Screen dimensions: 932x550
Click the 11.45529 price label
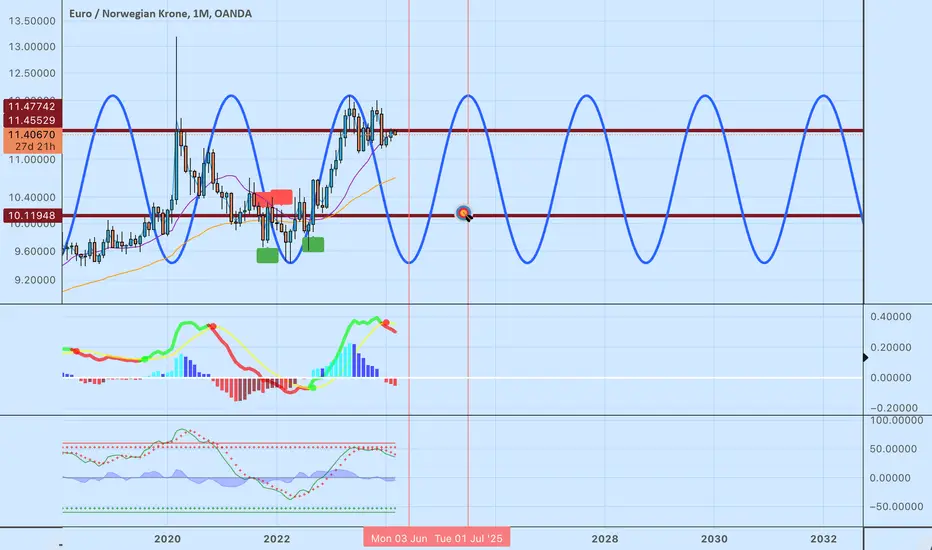pos(32,120)
